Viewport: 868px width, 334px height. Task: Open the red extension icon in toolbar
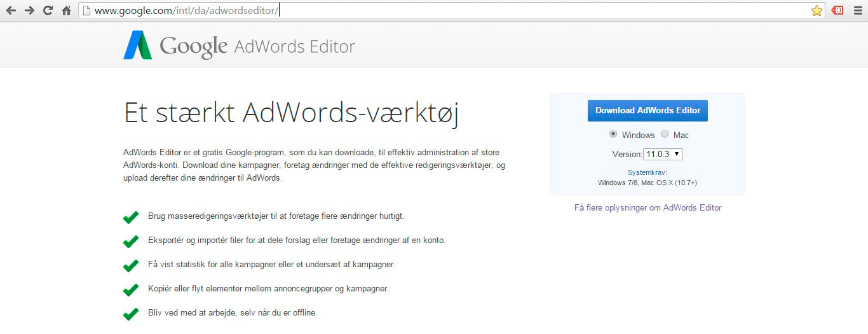pos(837,11)
